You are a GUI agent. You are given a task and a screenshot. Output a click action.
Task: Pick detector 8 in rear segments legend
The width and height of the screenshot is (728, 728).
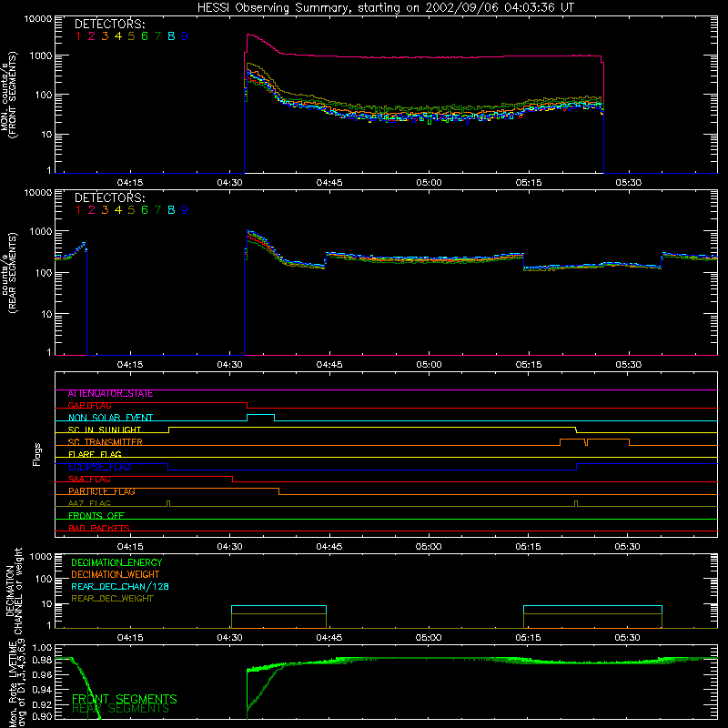(171, 210)
